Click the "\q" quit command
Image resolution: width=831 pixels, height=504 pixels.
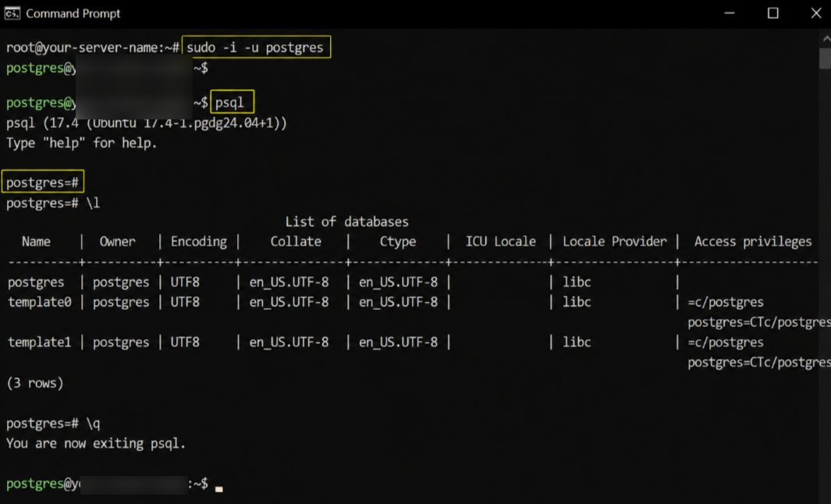coord(93,424)
